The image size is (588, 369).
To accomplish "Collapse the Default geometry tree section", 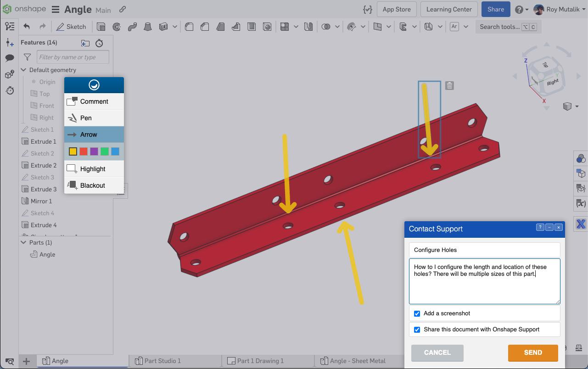I will click(23, 70).
